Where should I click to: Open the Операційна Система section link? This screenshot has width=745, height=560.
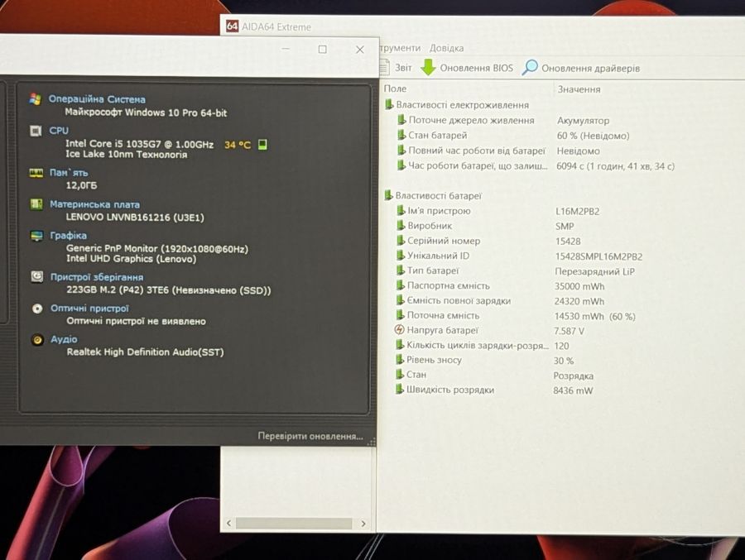[x=97, y=99]
